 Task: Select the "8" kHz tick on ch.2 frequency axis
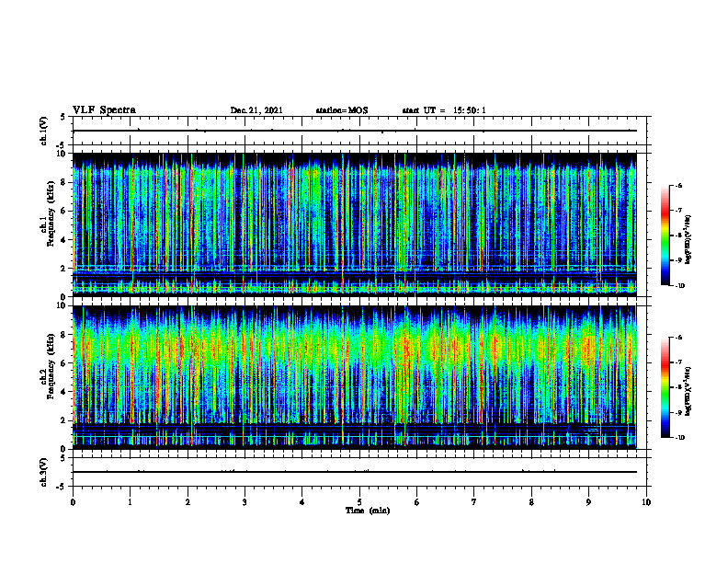(x=63, y=335)
